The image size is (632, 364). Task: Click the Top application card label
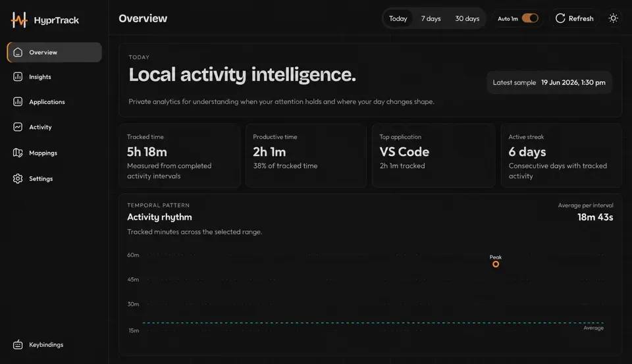coord(400,137)
